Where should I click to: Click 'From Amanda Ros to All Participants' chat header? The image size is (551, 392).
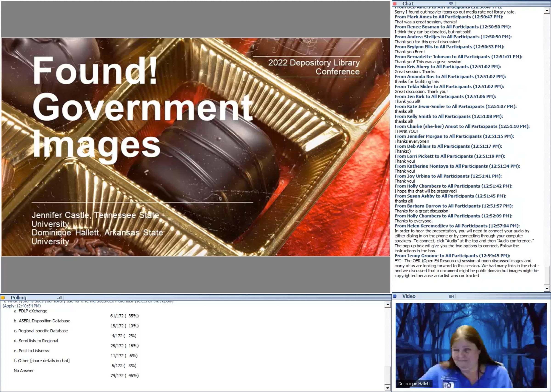[450, 76]
